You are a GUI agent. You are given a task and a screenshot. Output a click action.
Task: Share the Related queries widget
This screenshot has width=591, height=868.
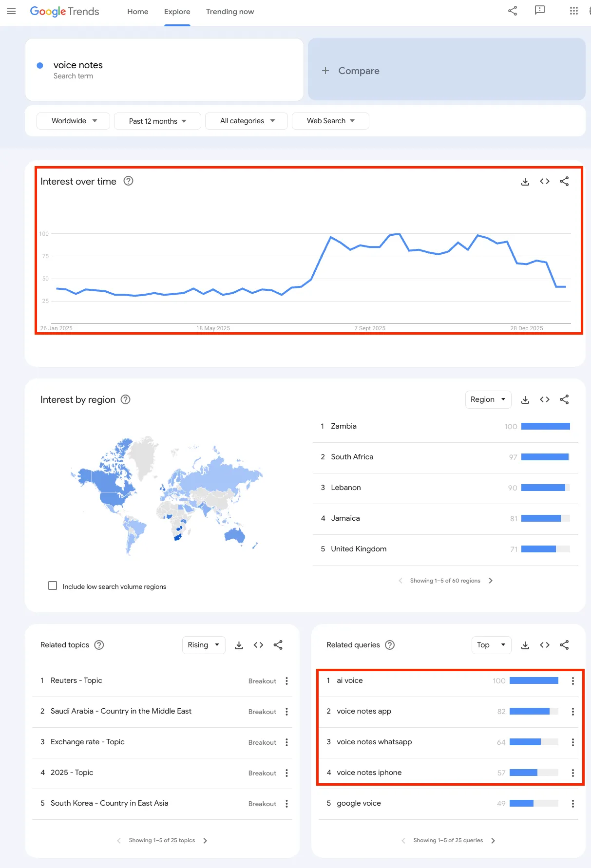point(564,645)
